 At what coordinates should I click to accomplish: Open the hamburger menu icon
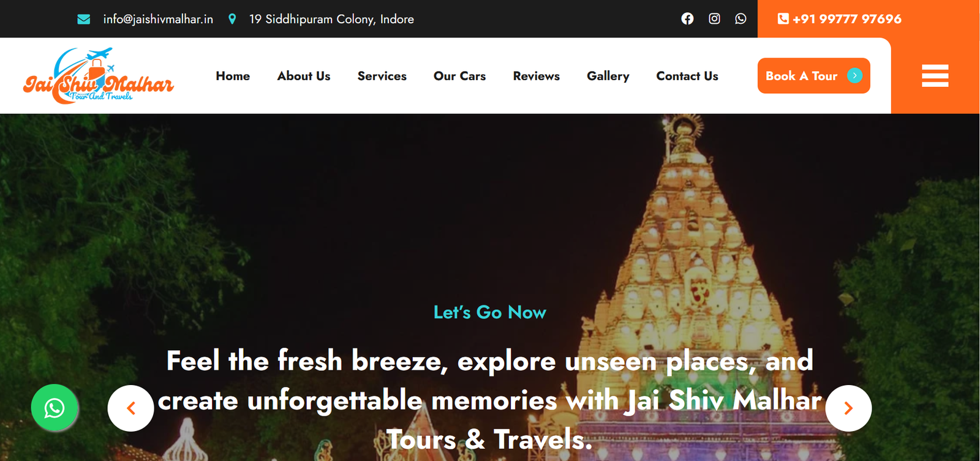point(935,76)
